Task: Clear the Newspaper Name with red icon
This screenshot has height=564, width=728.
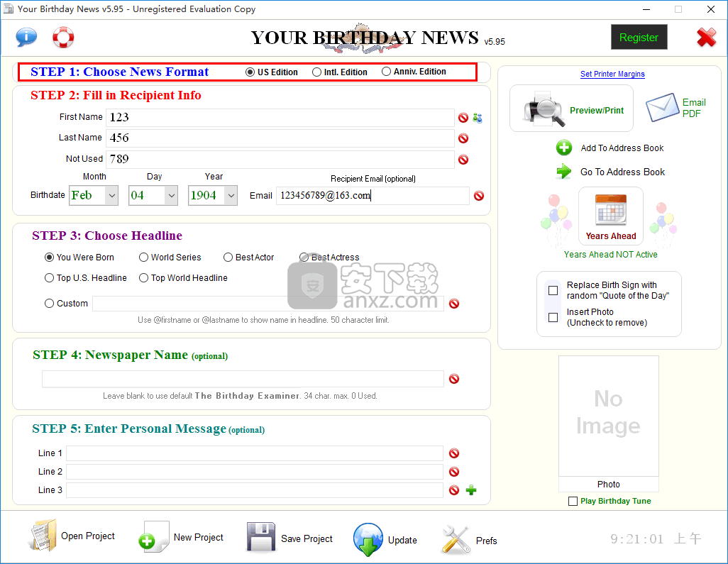Action: [455, 379]
